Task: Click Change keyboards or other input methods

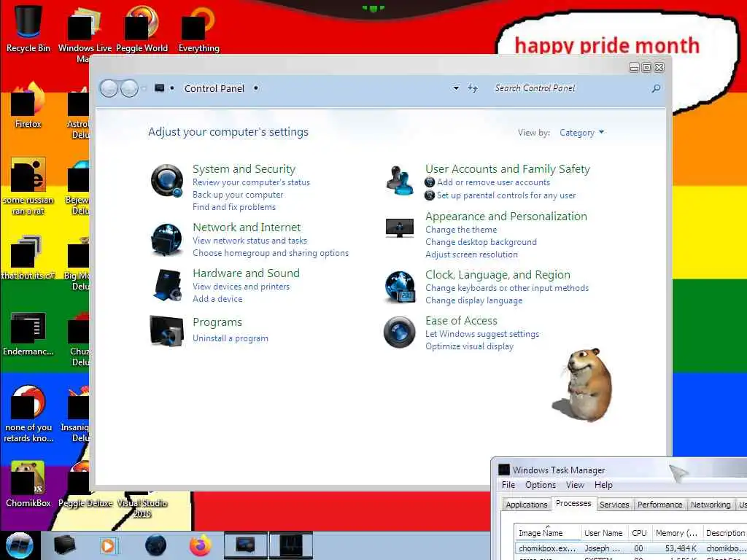Action: pos(507,288)
